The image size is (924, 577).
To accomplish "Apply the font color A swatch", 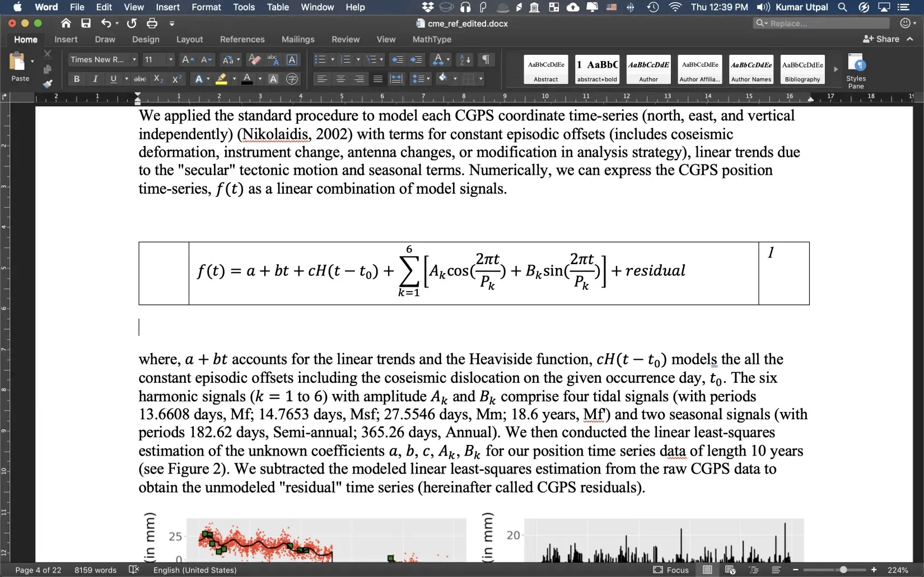I will coord(247,79).
